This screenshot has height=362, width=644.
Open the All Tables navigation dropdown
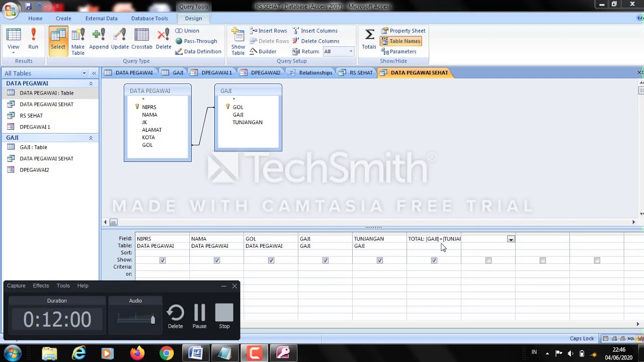point(84,73)
